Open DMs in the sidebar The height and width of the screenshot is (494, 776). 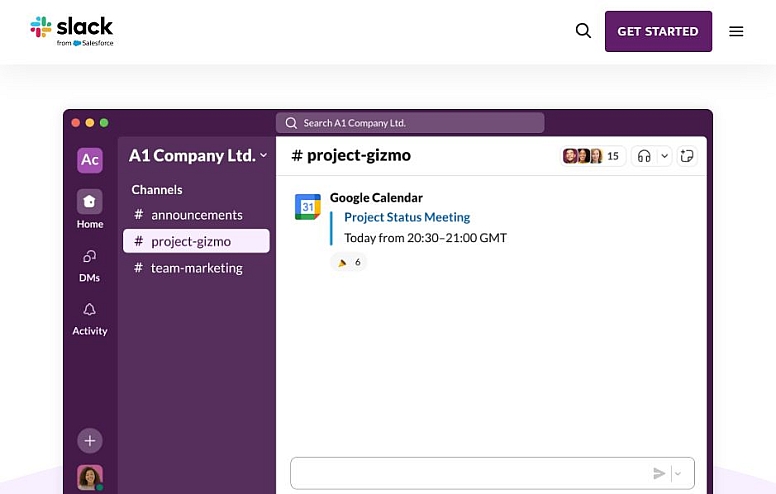(x=90, y=265)
